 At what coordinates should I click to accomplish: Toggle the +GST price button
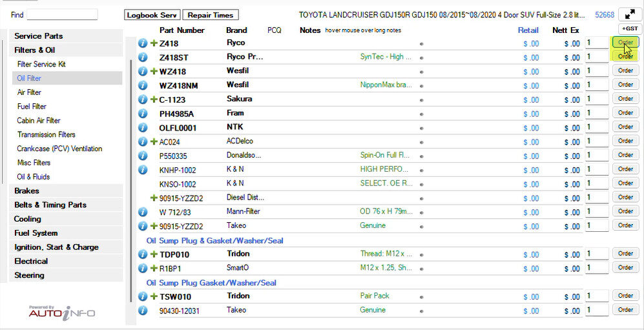pos(630,28)
